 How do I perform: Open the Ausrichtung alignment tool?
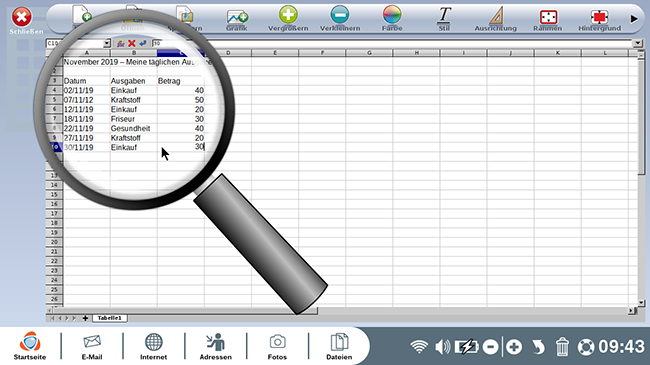click(x=496, y=15)
